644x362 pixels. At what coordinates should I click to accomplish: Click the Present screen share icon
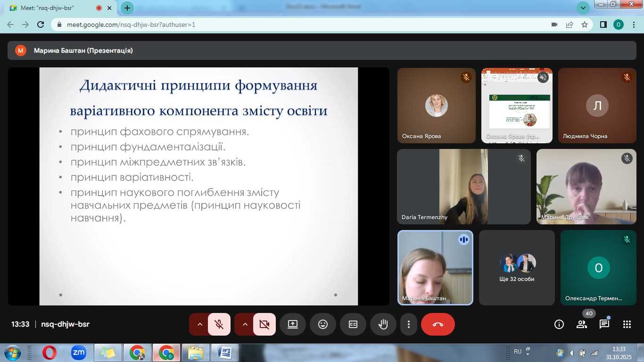pyautogui.click(x=293, y=324)
